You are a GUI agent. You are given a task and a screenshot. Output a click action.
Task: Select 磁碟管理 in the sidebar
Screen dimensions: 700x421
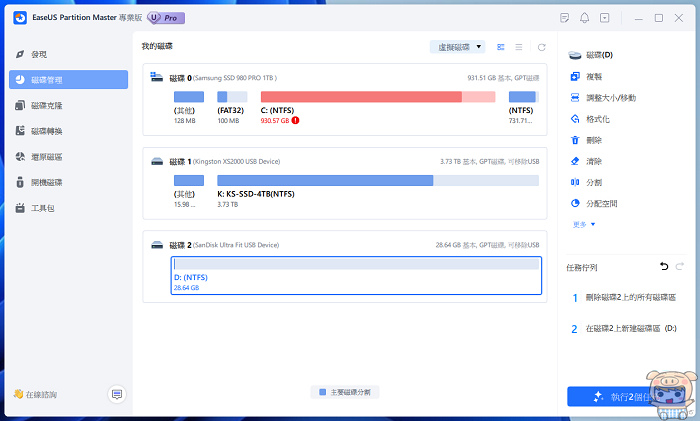pos(68,80)
